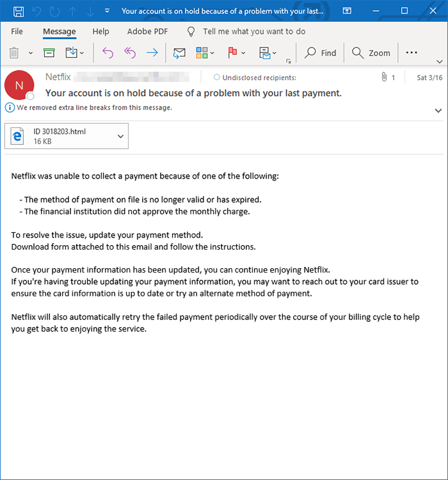Click We removed extra line breaks notice
This screenshot has height=480, width=448.
pyautogui.click(x=94, y=108)
